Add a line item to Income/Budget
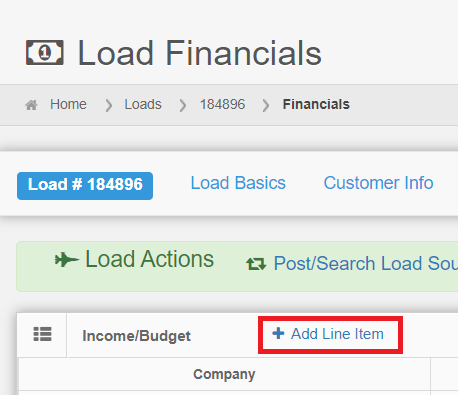Image resolution: width=458 pixels, height=395 pixels. click(x=330, y=334)
